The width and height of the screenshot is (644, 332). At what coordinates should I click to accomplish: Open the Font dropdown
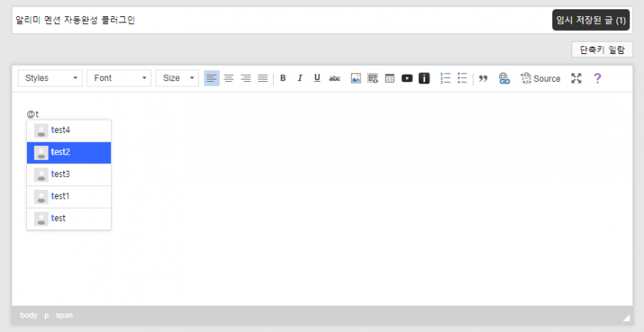(x=119, y=78)
